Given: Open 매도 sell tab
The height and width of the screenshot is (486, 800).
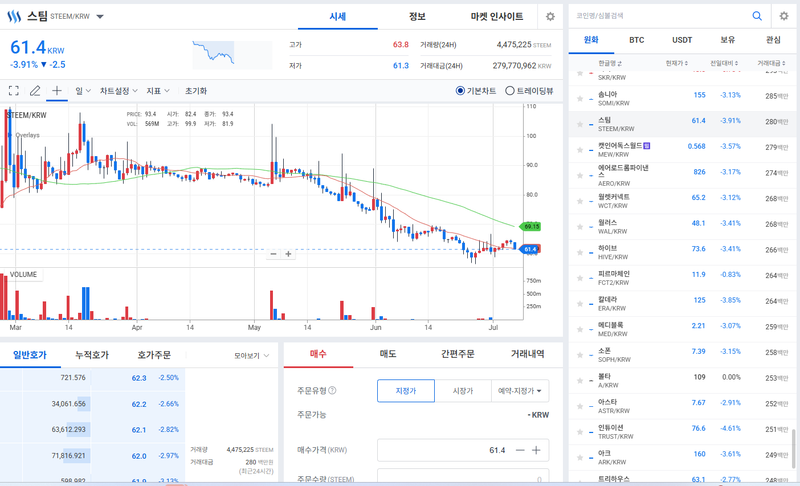Looking at the screenshot, I should (x=388, y=354).
